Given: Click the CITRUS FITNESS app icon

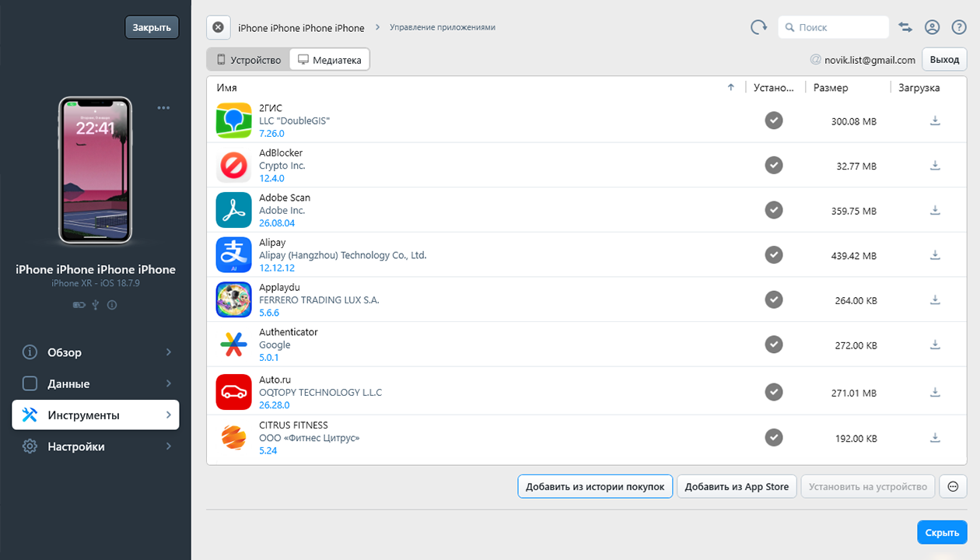Looking at the screenshot, I should [x=233, y=438].
